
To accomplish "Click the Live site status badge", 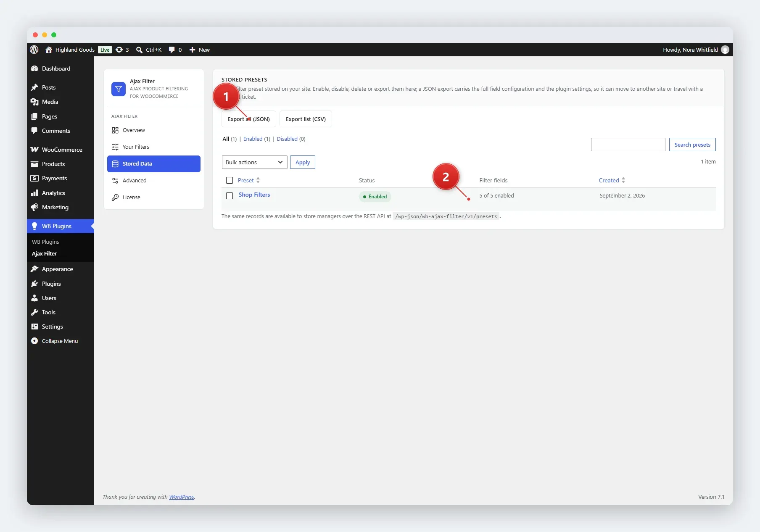I will pos(105,50).
